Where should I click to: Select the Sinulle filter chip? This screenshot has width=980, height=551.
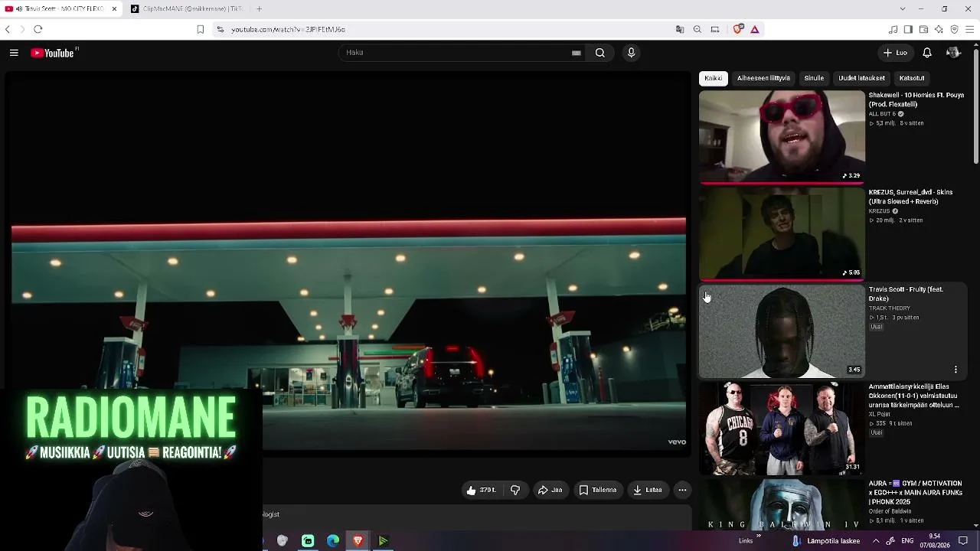point(814,78)
